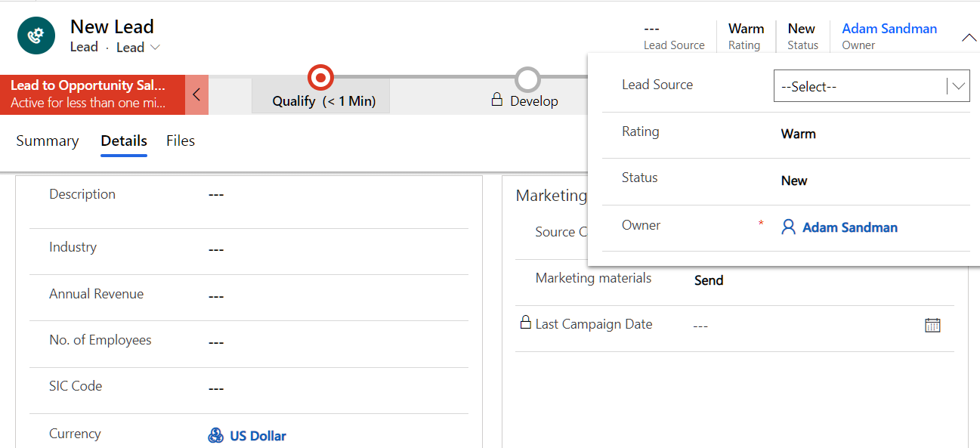
Task: Click the lead entity avatar icon
Action: (36, 36)
